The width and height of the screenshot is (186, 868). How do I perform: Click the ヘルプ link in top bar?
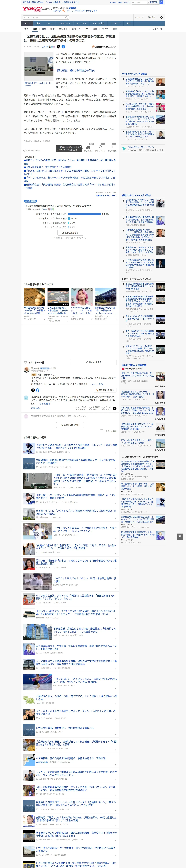[127, 2]
